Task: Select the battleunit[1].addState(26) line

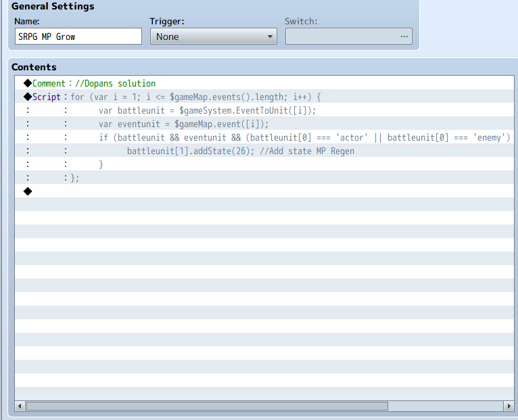Action: click(264, 151)
